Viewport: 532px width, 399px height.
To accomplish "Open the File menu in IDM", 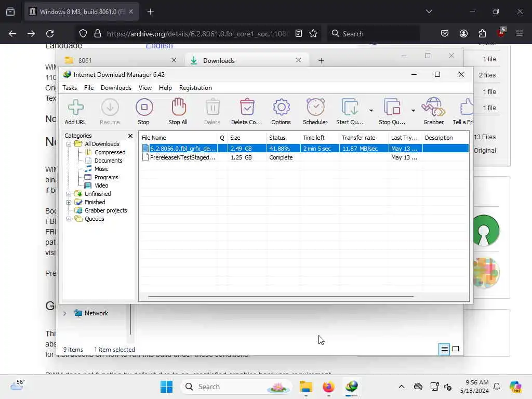I will (x=89, y=87).
